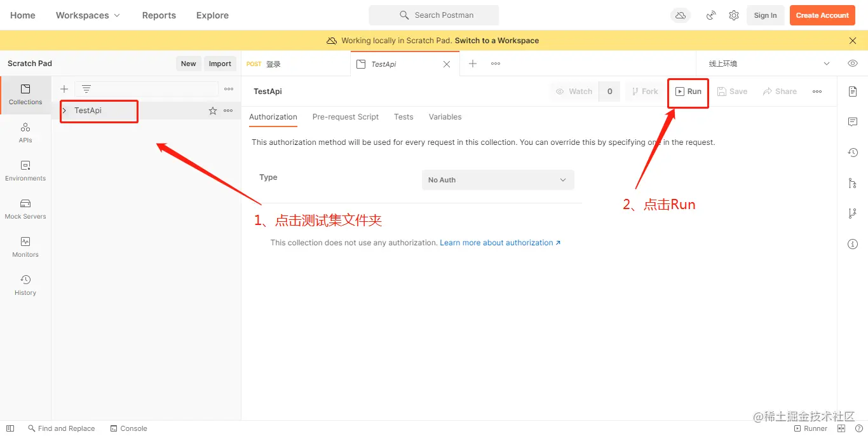868x436 pixels.
Task: Switch to the POST 登录 request tab
Action: pyautogui.click(x=295, y=64)
